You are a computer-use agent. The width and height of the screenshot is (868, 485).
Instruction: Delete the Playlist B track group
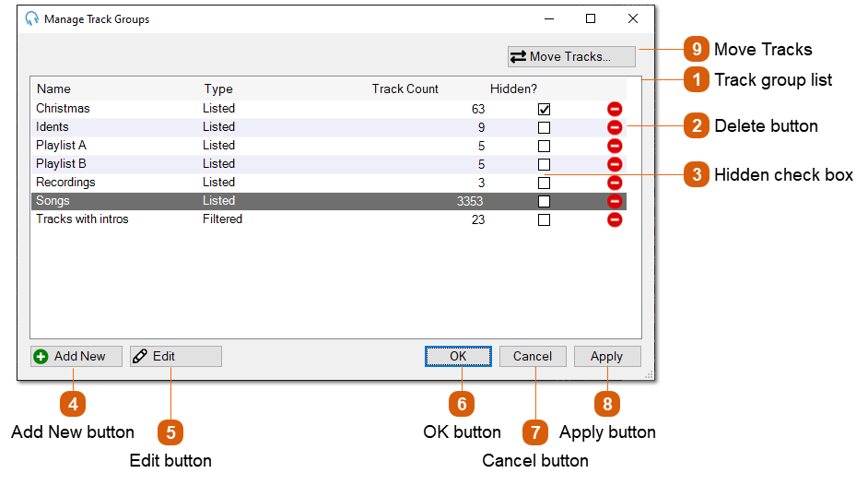coord(615,164)
